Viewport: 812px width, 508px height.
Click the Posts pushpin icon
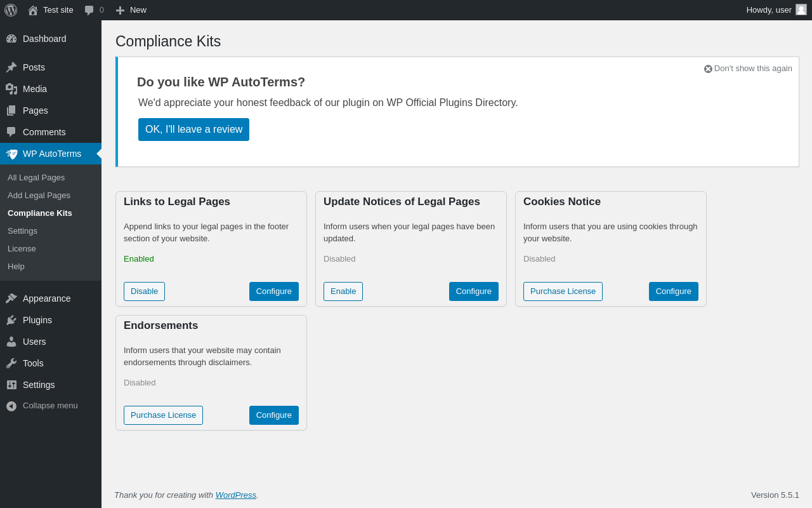[x=11, y=67]
